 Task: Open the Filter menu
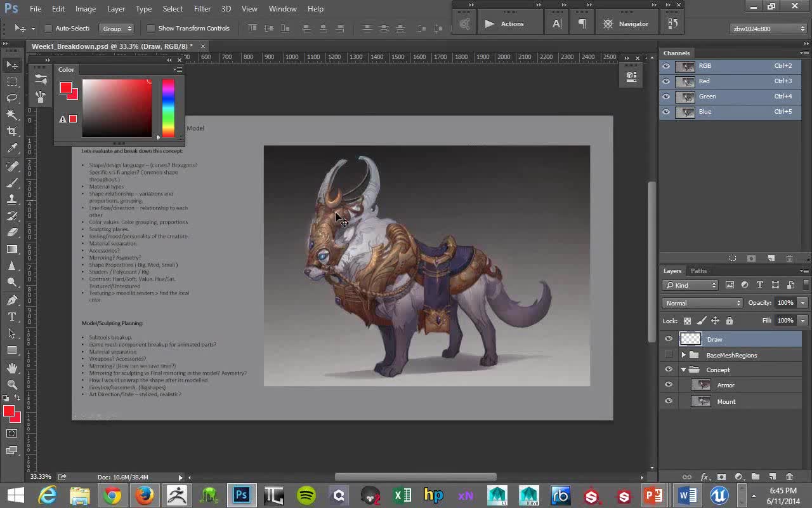202,9
